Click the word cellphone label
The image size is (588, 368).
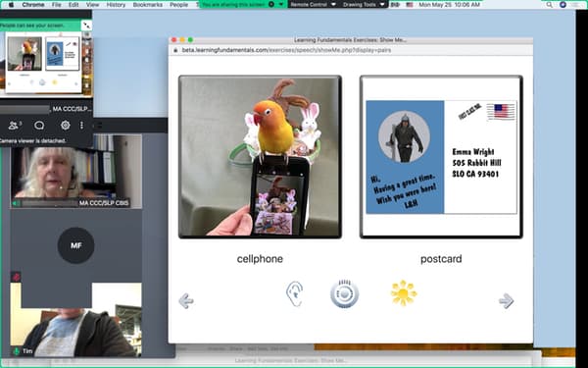coord(260,259)
